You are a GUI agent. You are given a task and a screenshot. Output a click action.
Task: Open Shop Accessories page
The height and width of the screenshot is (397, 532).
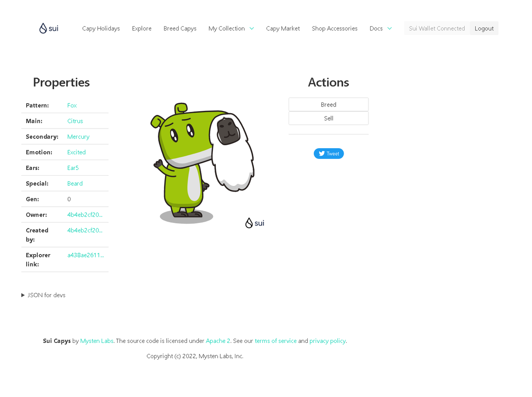point(335,28)
